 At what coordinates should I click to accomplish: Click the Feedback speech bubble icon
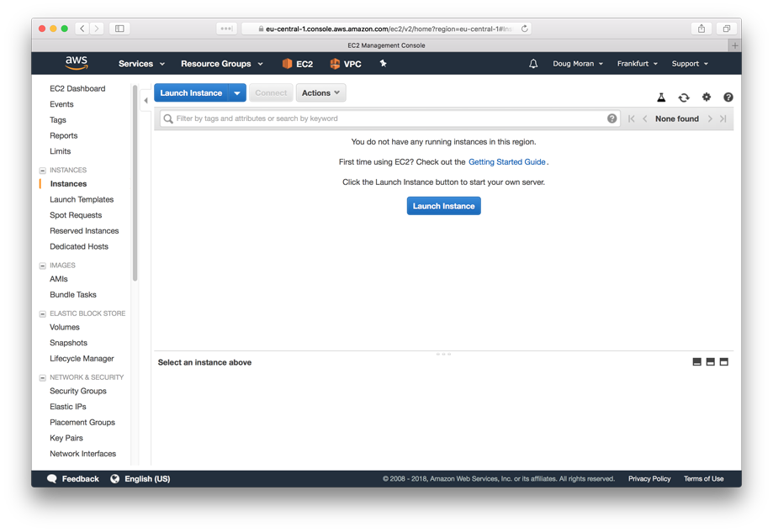click(x=52, y=478)
